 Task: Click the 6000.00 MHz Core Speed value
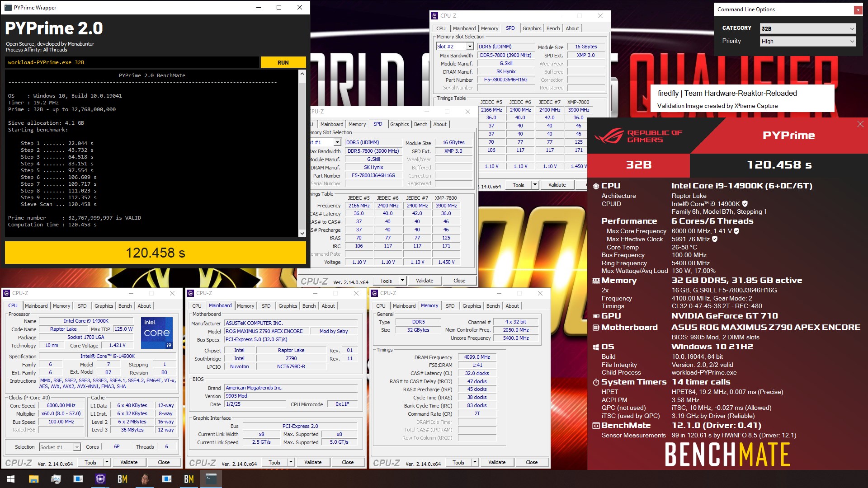(61, 405)
